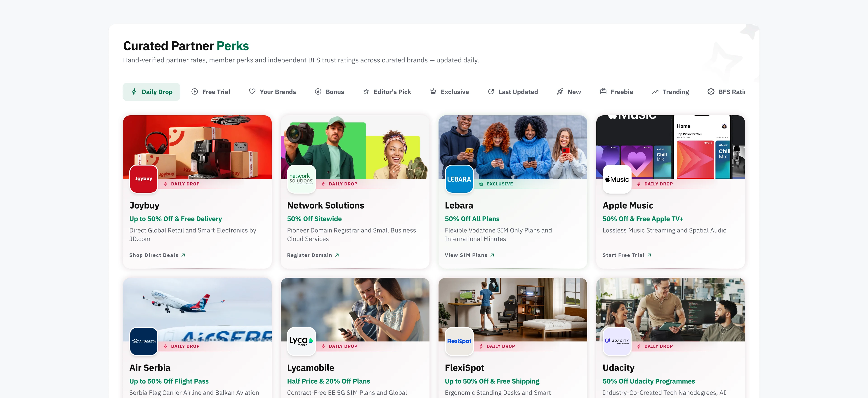Screen dimensions: 868x398
Task: Open the View SIM Plans link
Action: [469, 255]
